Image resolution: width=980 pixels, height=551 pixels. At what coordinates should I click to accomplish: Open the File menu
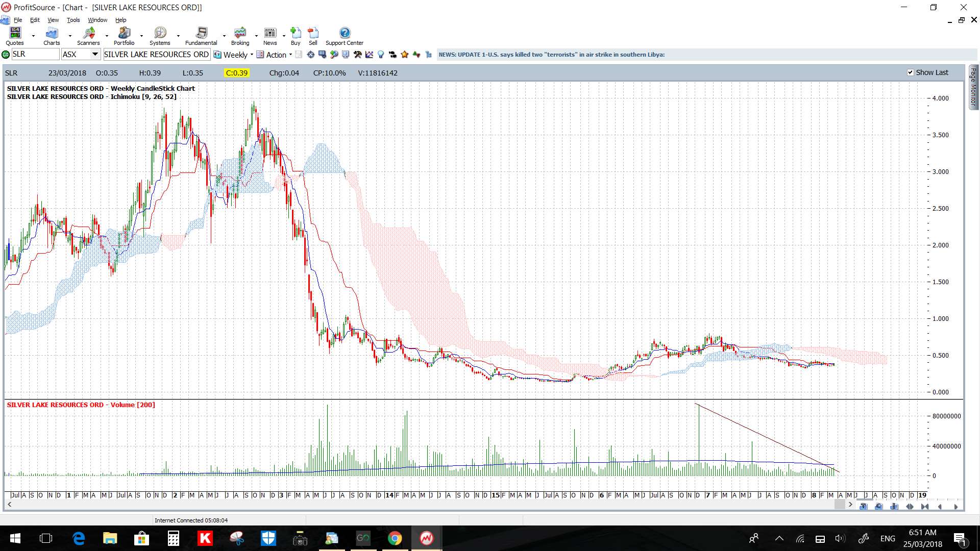(x=18, y=20)
